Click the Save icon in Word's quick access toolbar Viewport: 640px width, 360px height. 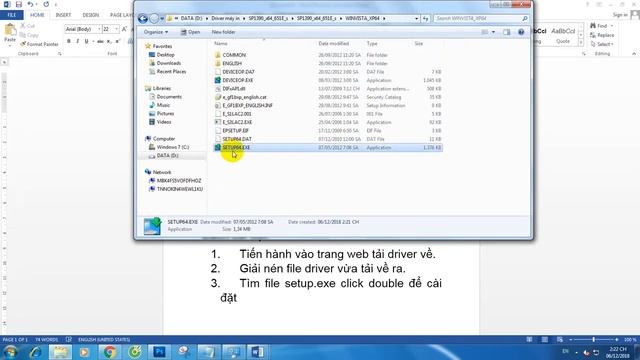coord(19,4)
